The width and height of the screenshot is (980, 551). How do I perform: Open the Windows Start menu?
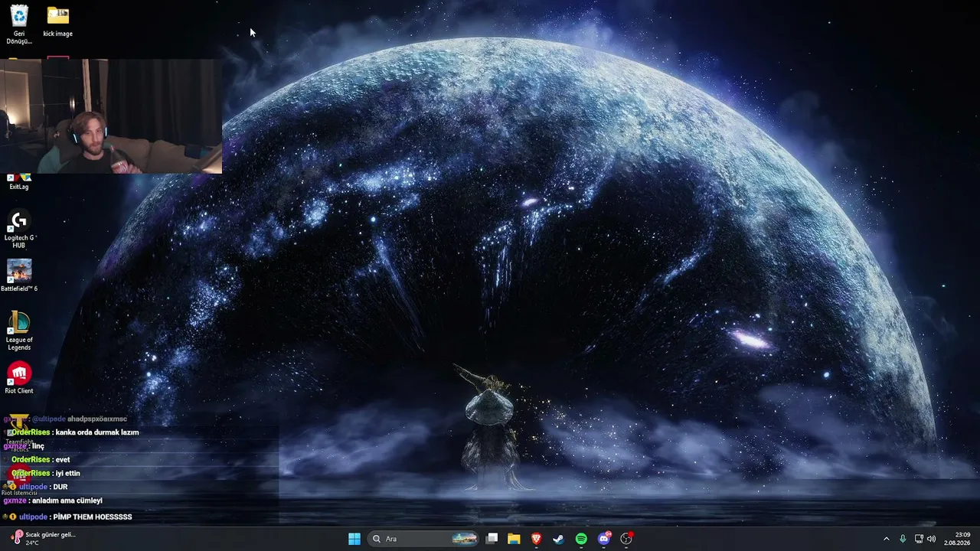pos(354,539)
